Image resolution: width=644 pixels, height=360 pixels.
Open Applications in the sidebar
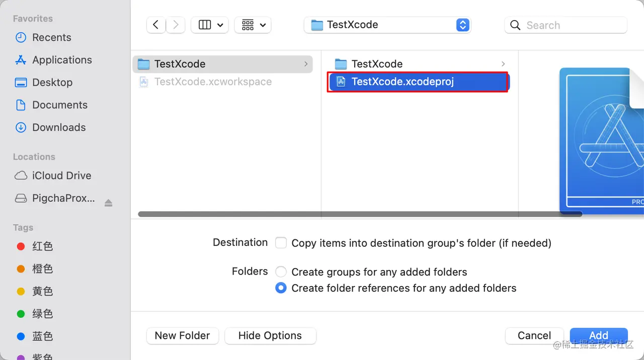click(x=62, y=60)
